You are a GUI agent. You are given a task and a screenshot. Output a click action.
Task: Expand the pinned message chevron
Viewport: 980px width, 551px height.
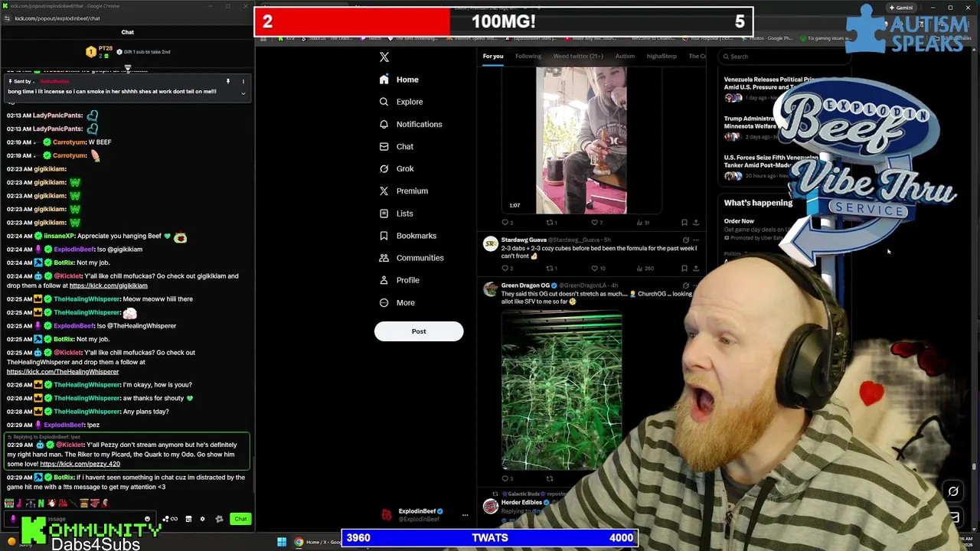(x=243, y=93)
